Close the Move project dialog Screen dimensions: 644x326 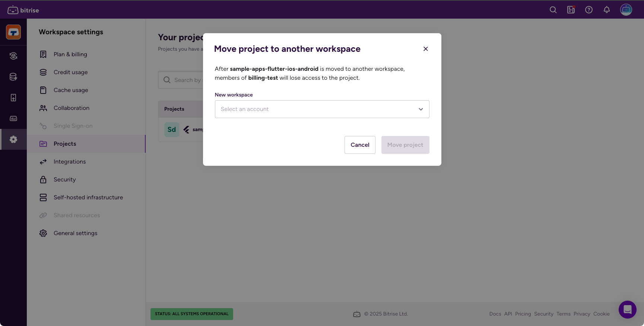coord(426,49)
